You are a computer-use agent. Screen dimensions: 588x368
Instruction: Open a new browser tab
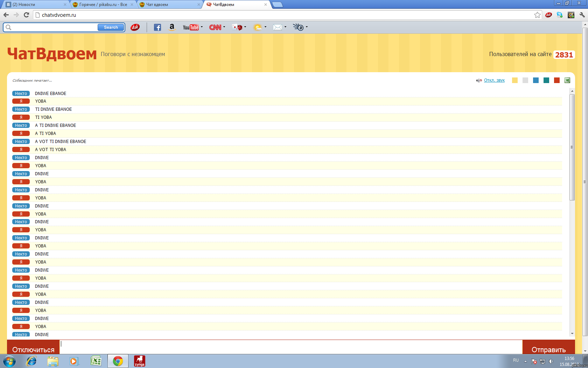277,5
